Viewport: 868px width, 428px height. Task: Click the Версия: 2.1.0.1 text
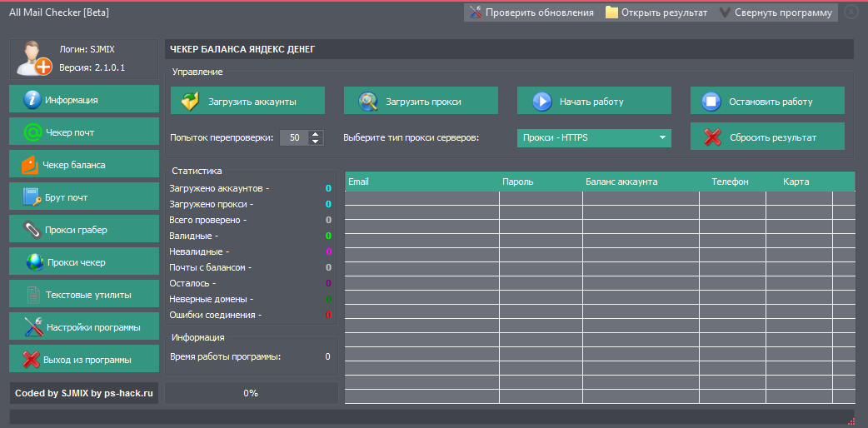[x=92, y=67]
